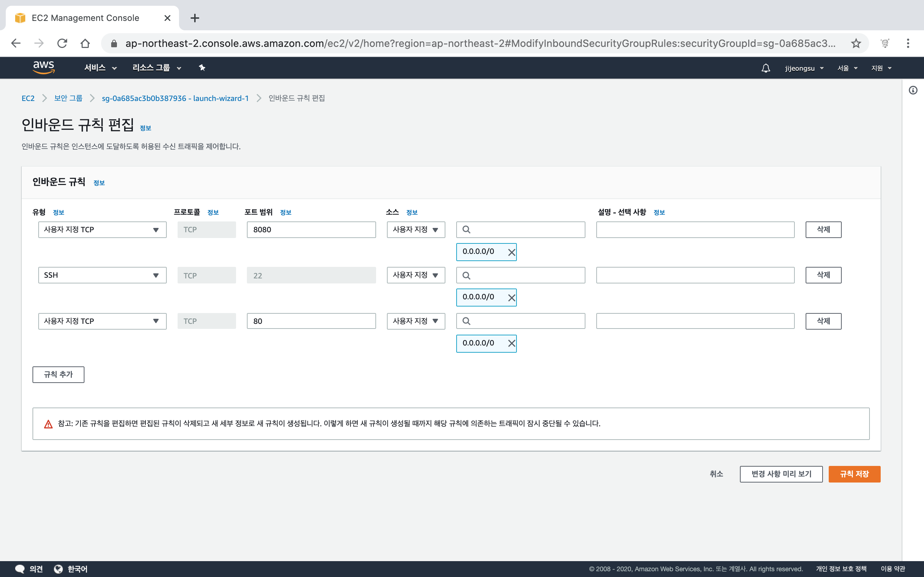The width and height of the screenshot is (924, 577).
Task: Open the SSH type dropdown
Action: click(102, 275)
